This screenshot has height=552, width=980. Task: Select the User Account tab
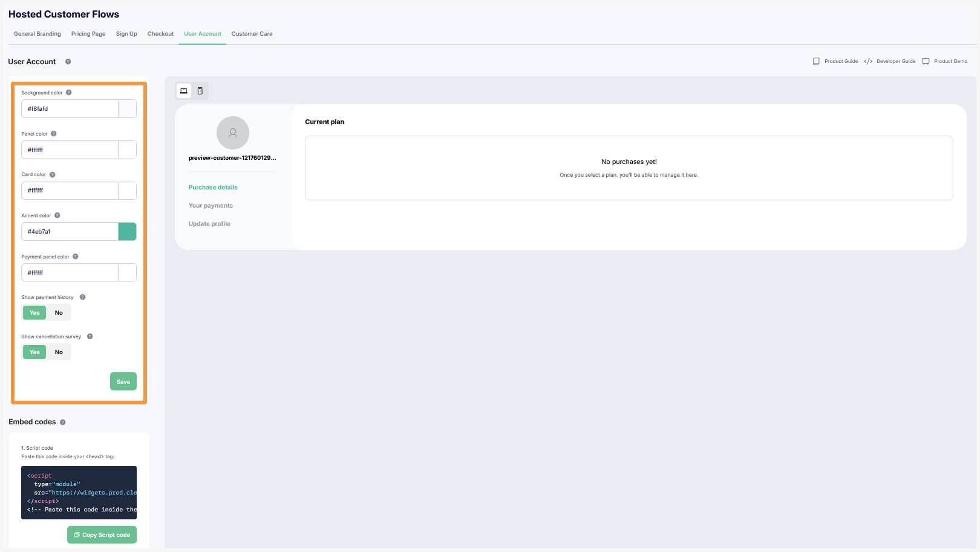[x=203, y=34]
